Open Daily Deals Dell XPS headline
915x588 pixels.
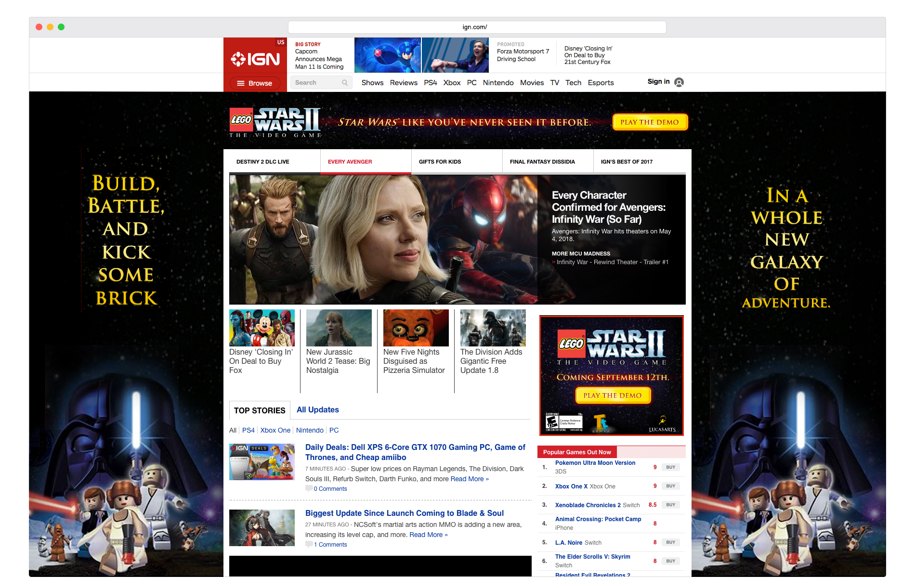coord(415,452)
